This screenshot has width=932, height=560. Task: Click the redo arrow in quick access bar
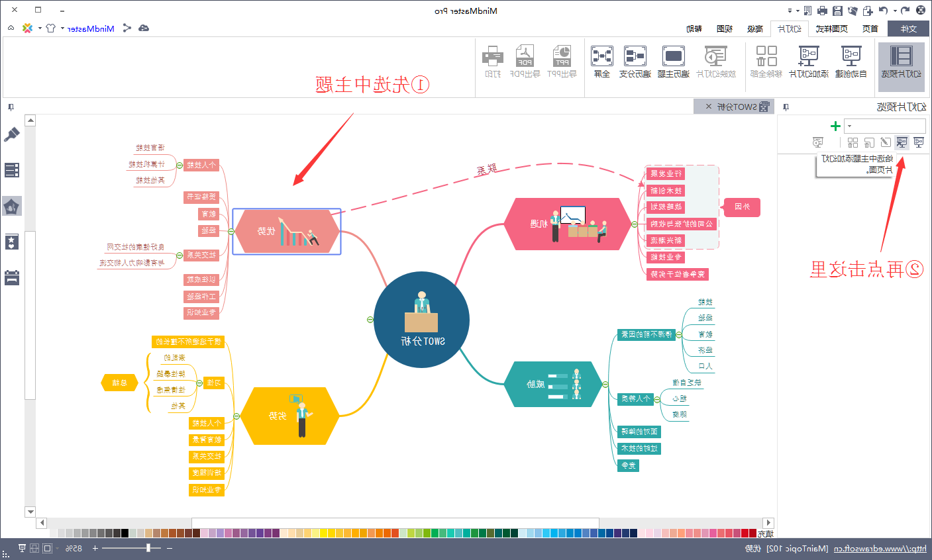[883, 11]
